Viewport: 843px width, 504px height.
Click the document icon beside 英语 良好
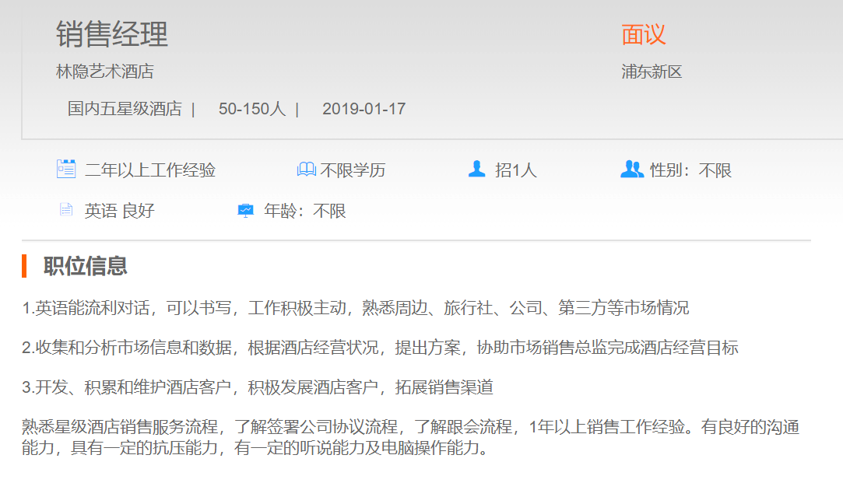[x=66, y=210]
